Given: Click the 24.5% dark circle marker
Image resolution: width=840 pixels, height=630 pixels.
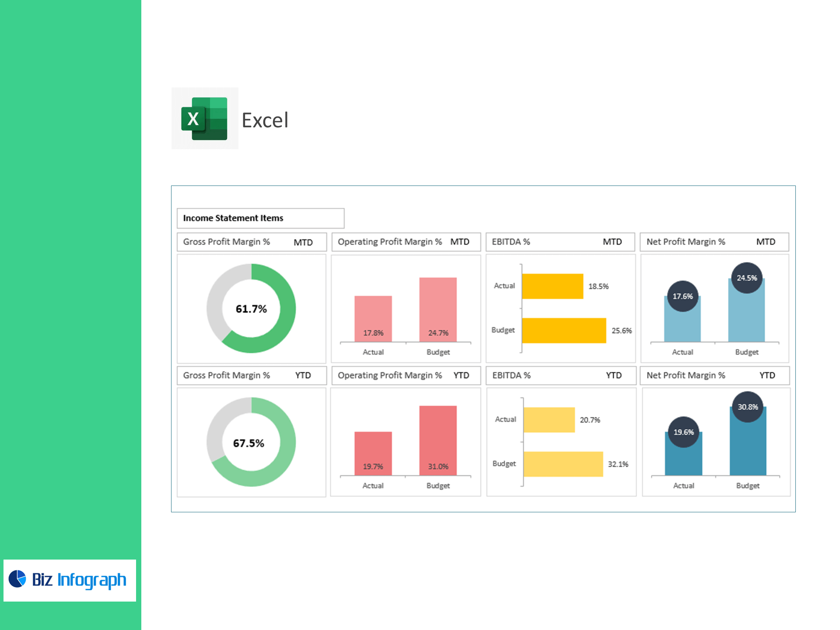Looking at the screenshot, I should [x=746, y=278].
